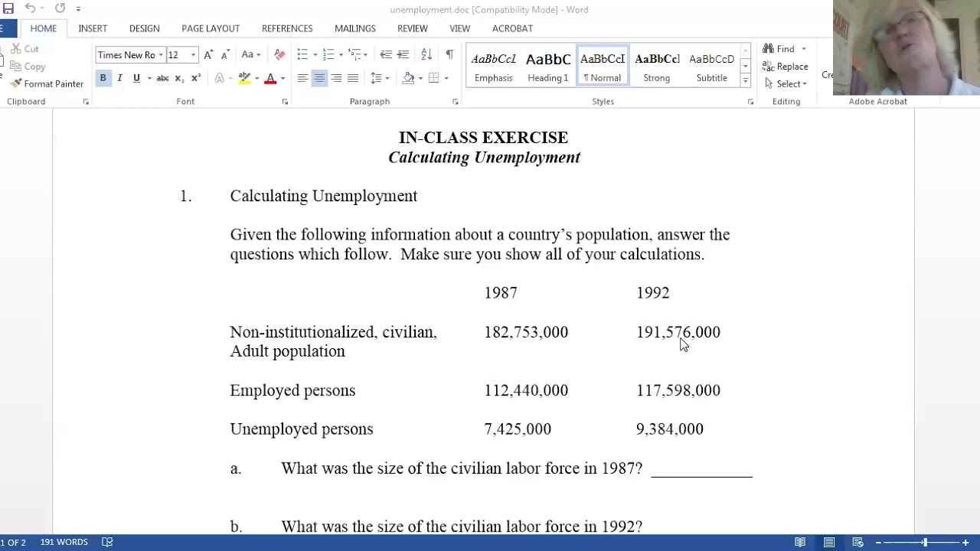This screenshot has width=980, height=551.
Task: Save the document with the quick access icon
Action: [8, 8]
